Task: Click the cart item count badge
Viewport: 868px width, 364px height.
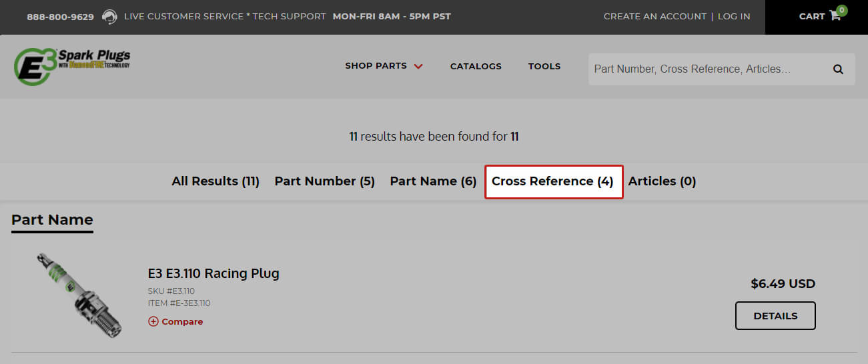Action: click(842, 11)
